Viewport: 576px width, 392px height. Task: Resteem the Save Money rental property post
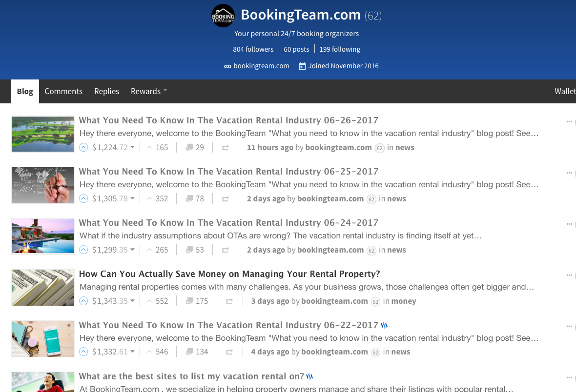[229, 301]
